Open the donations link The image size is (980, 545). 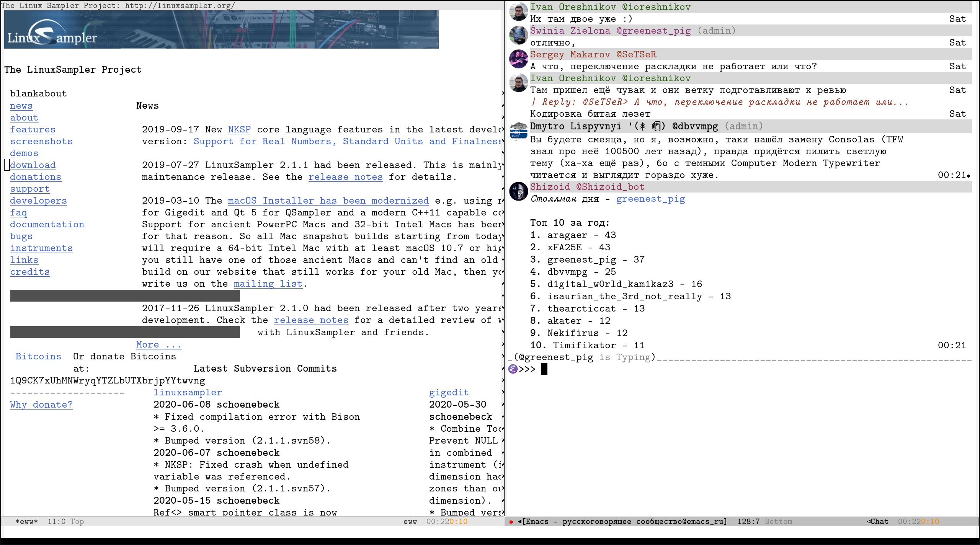click(36, 177)
